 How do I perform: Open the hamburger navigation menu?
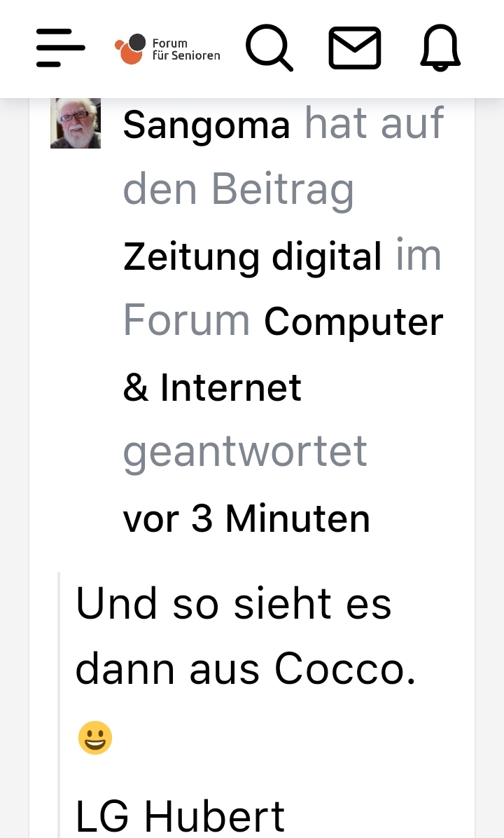pos(60,48)
